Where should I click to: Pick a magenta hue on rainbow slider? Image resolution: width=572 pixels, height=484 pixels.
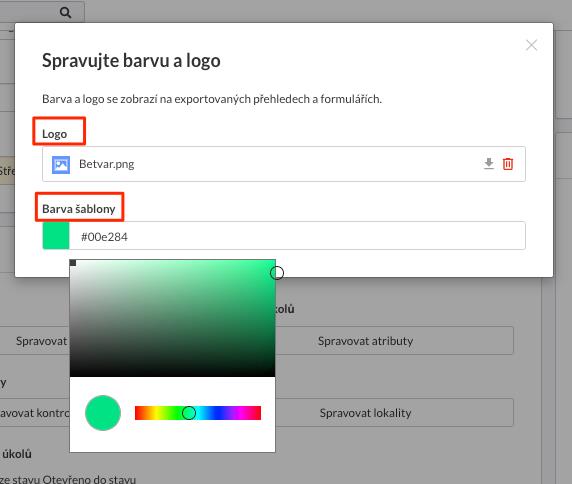pos(244,413)
